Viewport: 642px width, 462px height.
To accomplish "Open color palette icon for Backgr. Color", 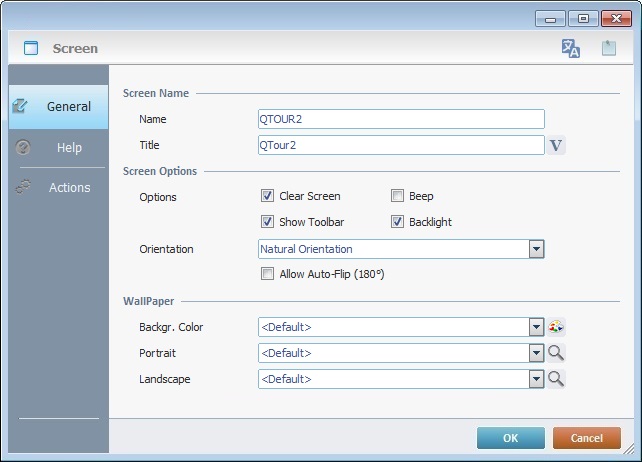I will [556, 327].
